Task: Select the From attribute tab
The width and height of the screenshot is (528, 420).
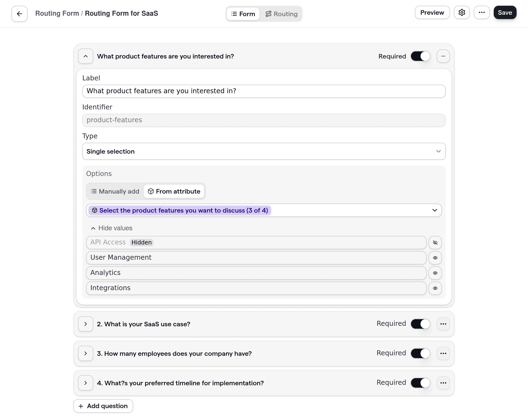Action: click(x=174, y=191)
